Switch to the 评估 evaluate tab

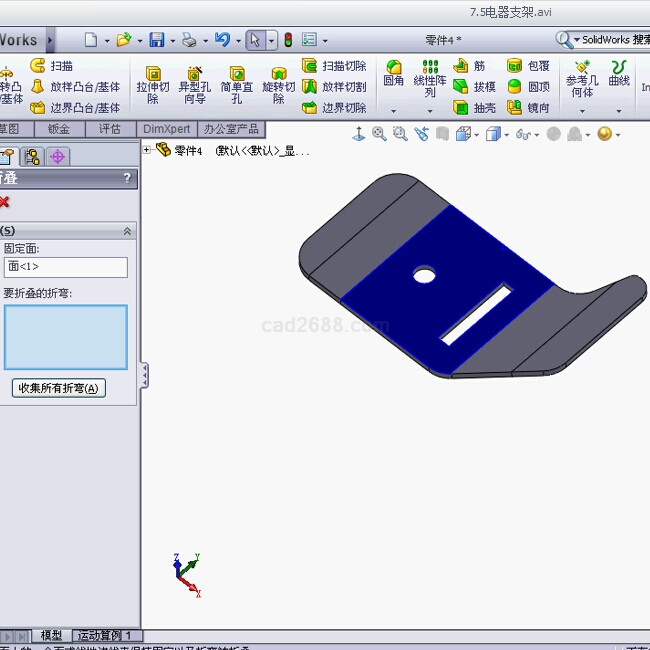coord(109,129)
